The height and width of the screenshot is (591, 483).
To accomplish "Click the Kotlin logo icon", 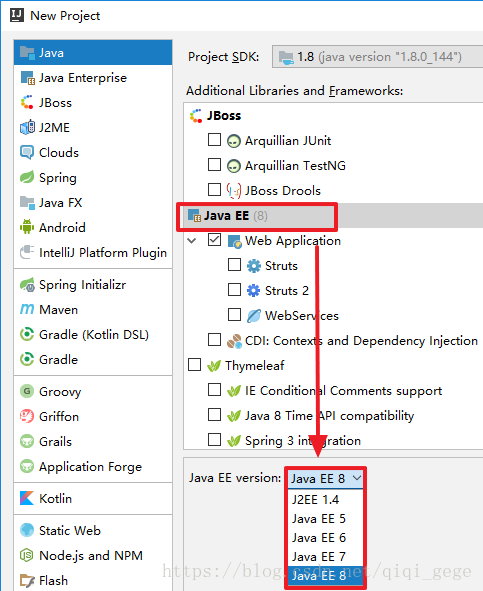I will click(x=27, y=498).
